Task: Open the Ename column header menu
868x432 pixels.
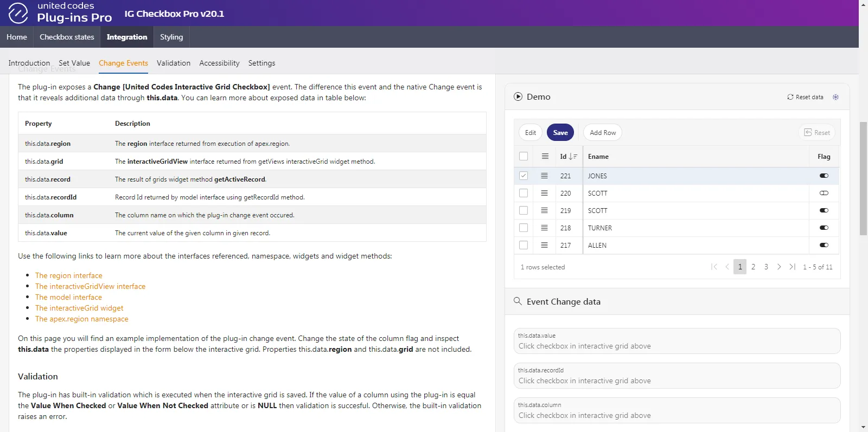Action: point(598,156)
